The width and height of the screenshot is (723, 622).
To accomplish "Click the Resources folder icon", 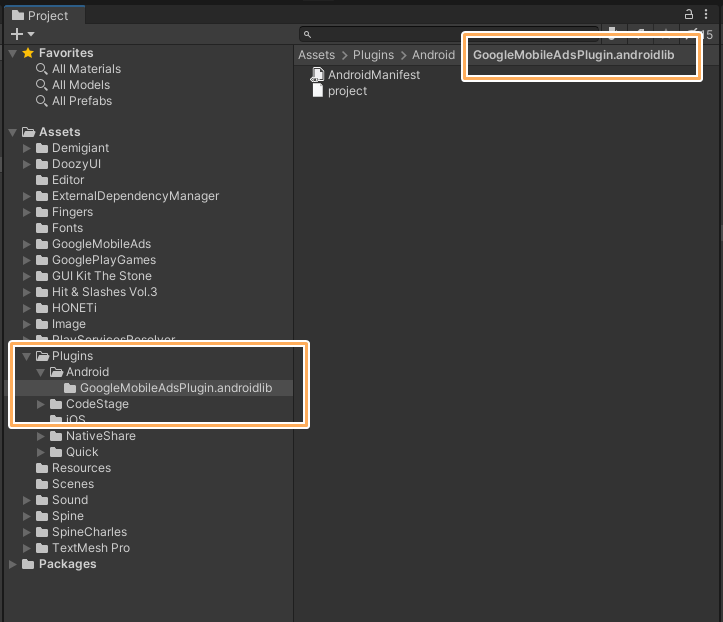I will [x=42, y=468].
